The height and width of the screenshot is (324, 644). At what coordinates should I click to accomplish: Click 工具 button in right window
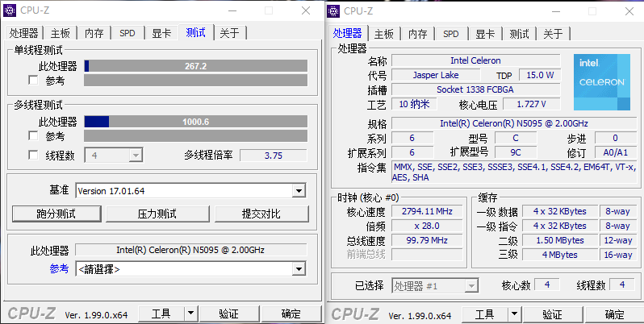[x=485, y=315]
